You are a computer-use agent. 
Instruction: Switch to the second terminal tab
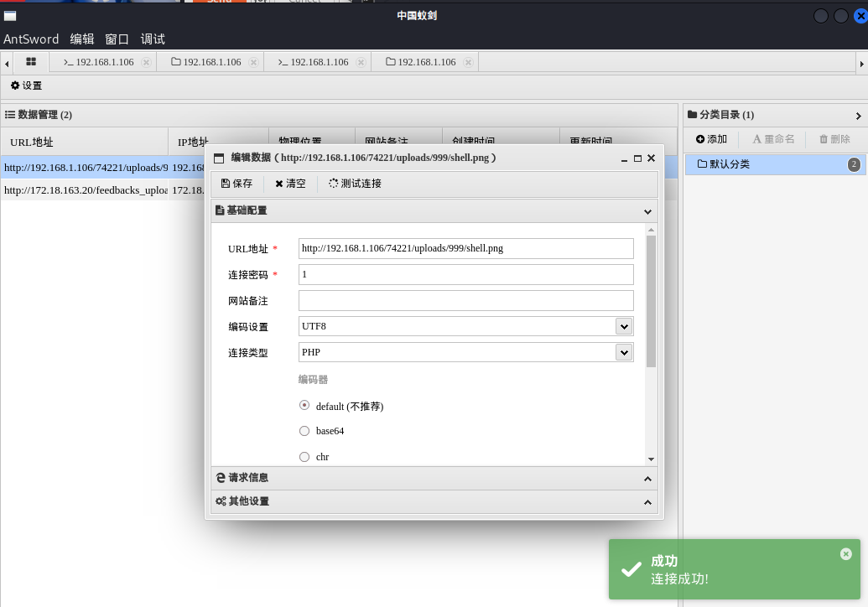(314, 62)
